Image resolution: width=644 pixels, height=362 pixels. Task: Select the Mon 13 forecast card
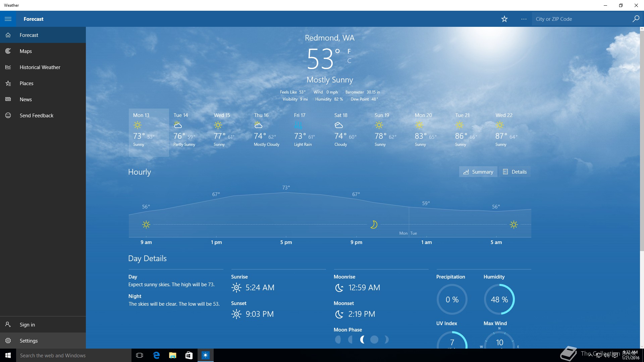149,132
